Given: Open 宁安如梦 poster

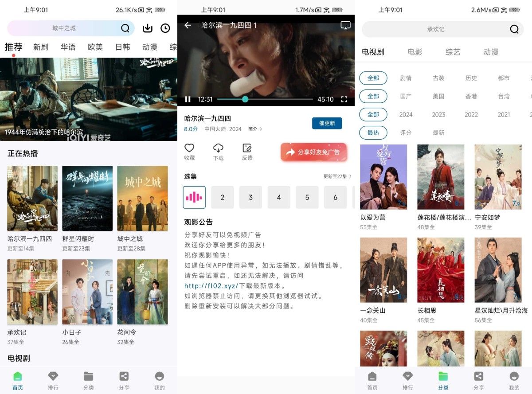Looking at the screenshot, I should [x=498, y=177].
